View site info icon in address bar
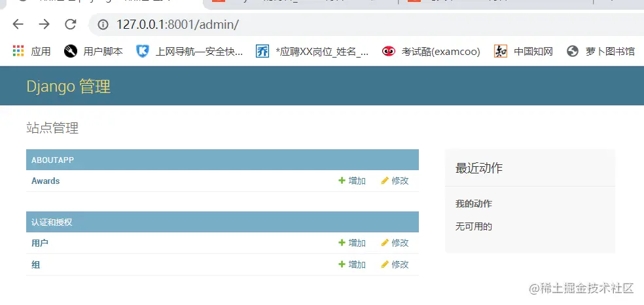644x305 pixels. point(103,25)
